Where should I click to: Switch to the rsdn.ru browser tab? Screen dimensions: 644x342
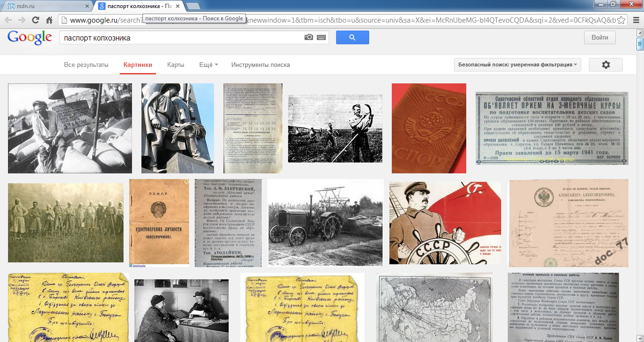(x=46, y=6)
